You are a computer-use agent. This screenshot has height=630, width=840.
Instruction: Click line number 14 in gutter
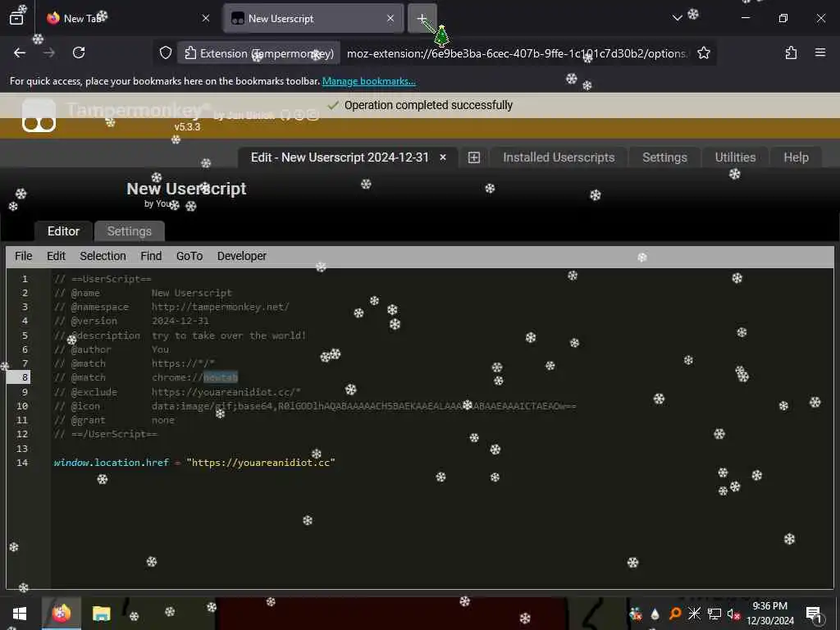tap(22, 463)
